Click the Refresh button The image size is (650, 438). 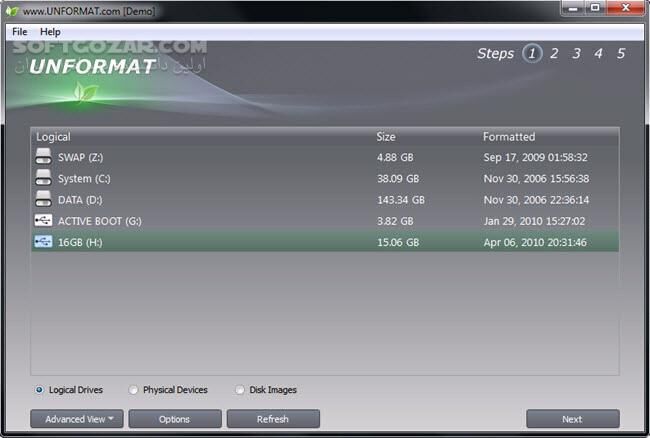click(272, 419)
